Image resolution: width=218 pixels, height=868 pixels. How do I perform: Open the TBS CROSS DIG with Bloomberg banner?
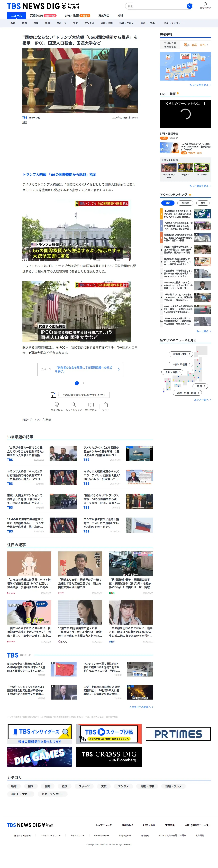point(109,757)
